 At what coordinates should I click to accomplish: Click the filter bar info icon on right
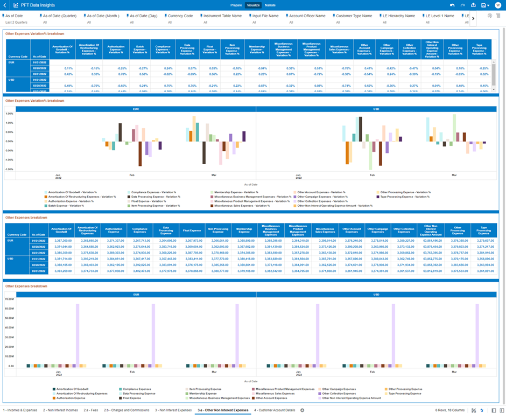pos(490,16)
